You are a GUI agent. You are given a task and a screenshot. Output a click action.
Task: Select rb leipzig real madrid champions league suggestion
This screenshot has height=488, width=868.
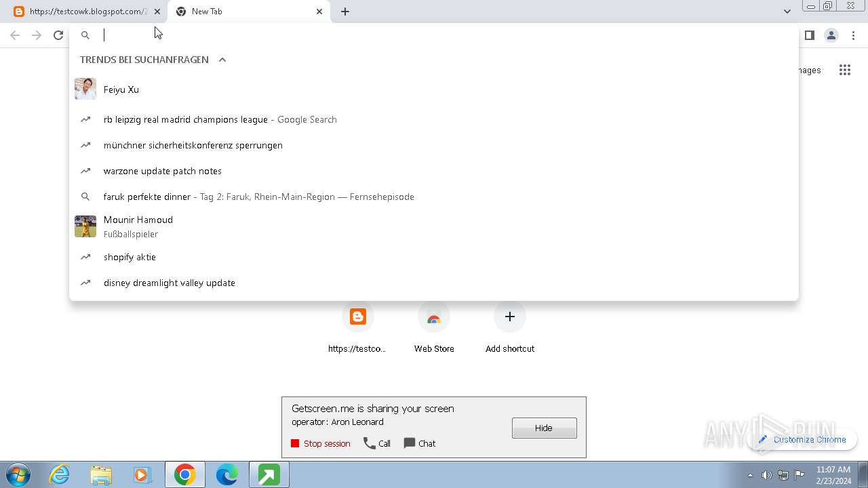point(434,119)
